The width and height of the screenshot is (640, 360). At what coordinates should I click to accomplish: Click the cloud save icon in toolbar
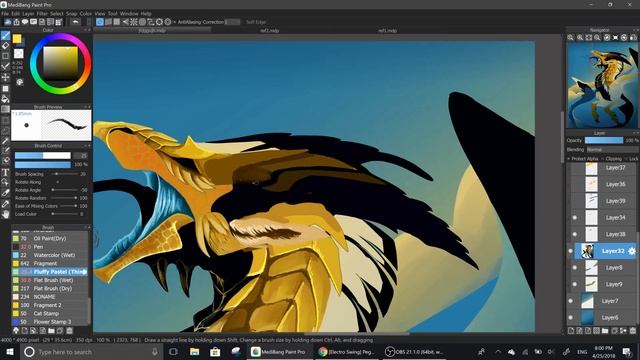[7, 22]
